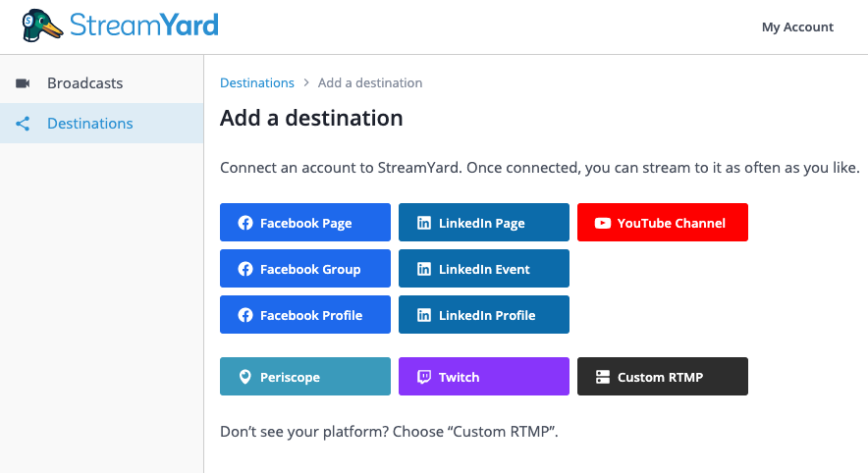868x473 pixels.
Task: Open the Broadcasts sidebar menu item
Action: point(84,83)
